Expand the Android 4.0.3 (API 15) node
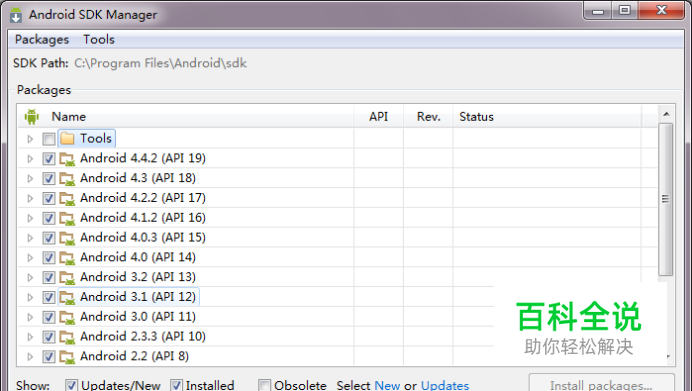 tap(30, 238)
